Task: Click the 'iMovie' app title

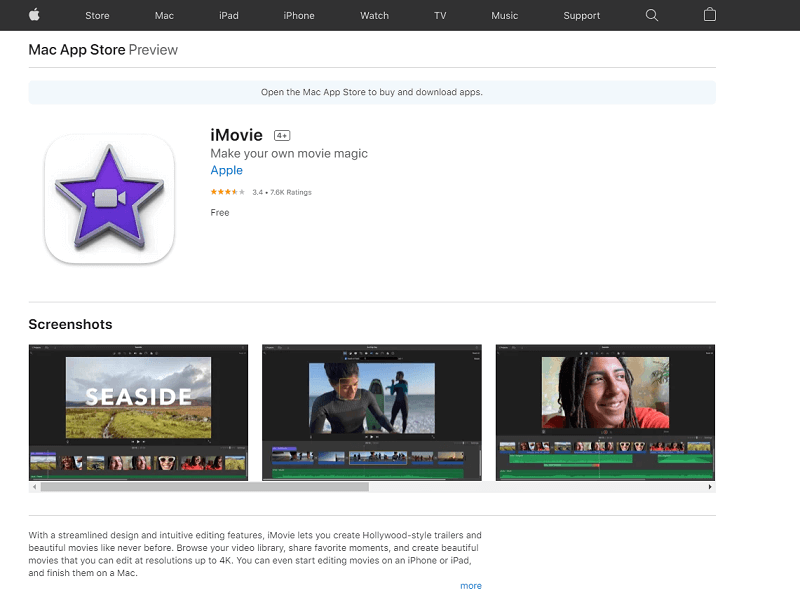Action: [x=236, y=135]
